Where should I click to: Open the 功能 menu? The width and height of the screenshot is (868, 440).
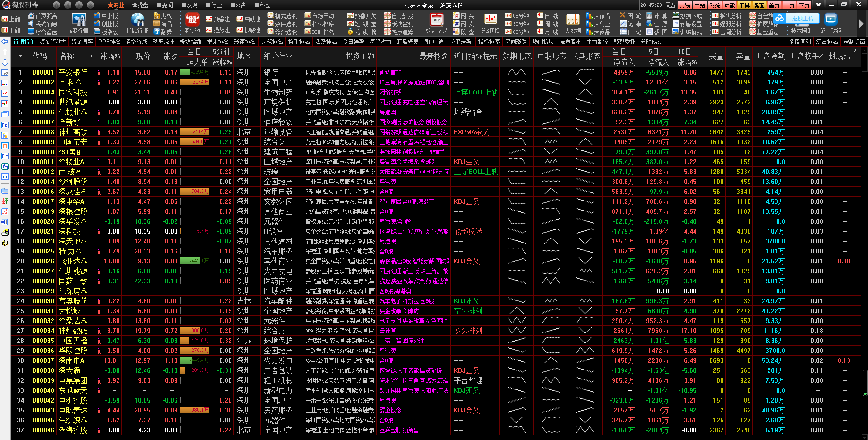coord(729,5)
